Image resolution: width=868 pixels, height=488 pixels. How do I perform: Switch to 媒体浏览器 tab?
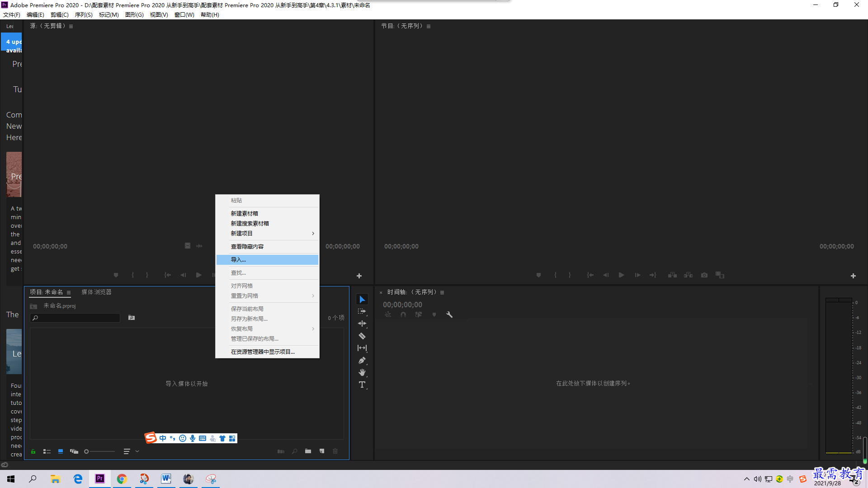[96, 292]
